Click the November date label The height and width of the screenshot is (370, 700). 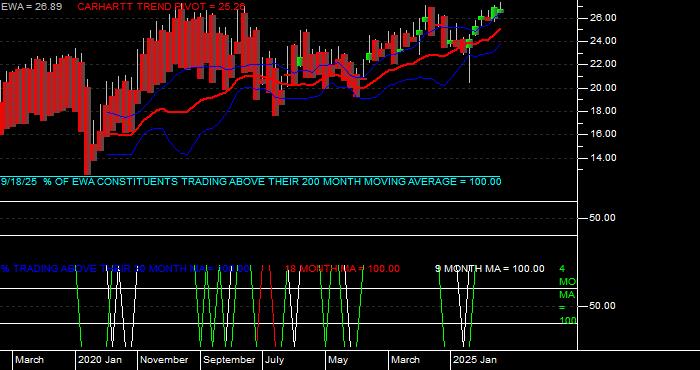(x=165, y=360)
